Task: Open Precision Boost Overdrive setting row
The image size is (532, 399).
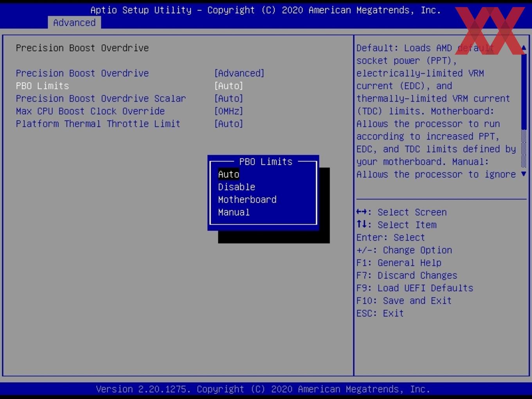Action: 140,73
